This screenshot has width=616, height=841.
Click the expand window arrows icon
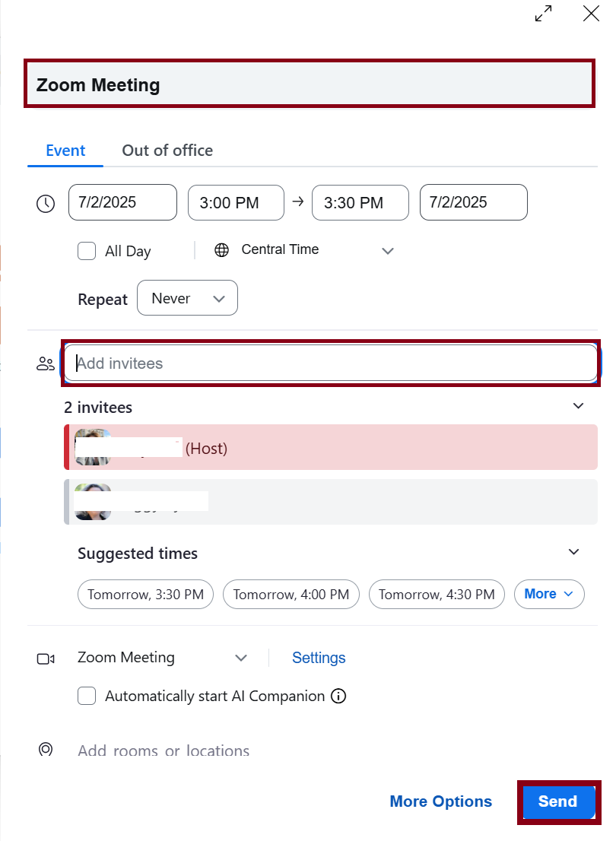543,14
